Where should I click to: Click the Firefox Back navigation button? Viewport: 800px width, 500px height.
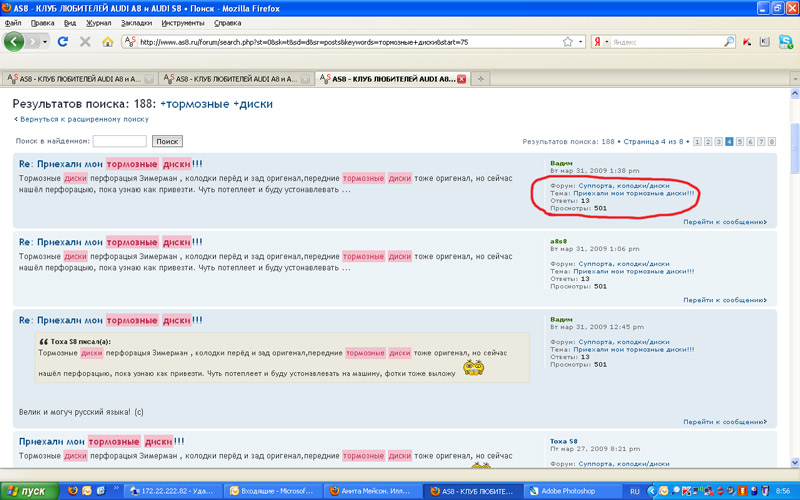pyautogui.click(x=15, y=42)
